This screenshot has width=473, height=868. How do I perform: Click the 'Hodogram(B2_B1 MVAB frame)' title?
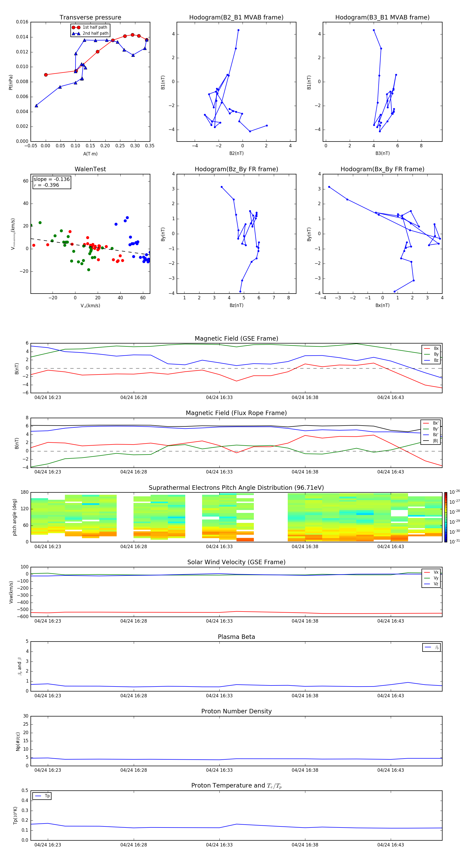(x=236, y=17)
